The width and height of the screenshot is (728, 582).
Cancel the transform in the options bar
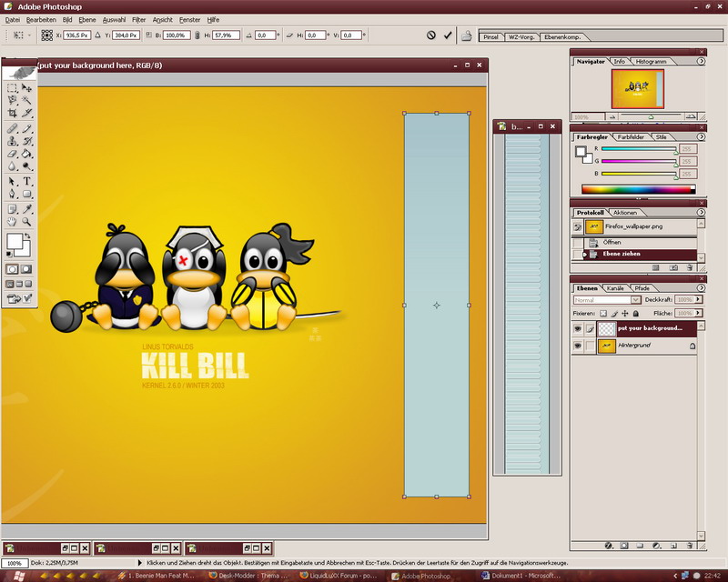point(431,35)
